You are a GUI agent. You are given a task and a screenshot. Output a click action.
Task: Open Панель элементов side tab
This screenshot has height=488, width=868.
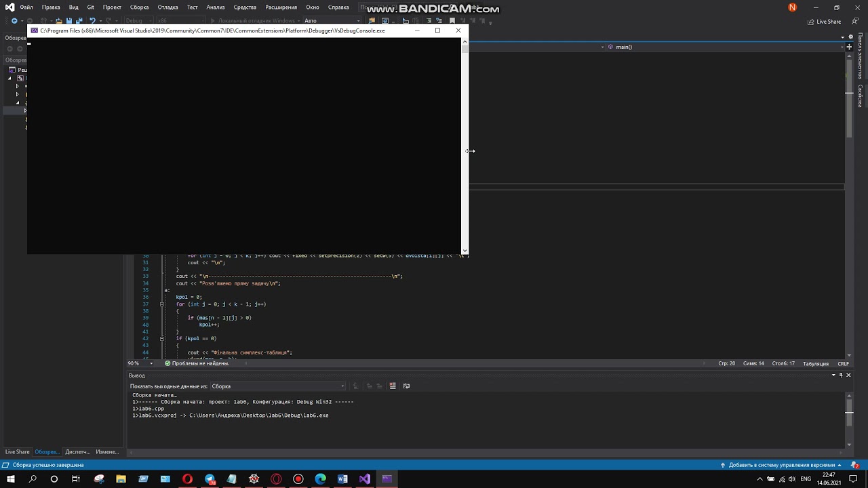pos(861,56)
